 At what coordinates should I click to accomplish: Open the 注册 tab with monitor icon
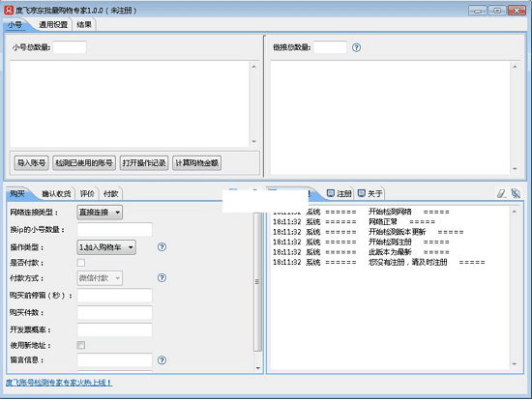click(x=339, y=193)
